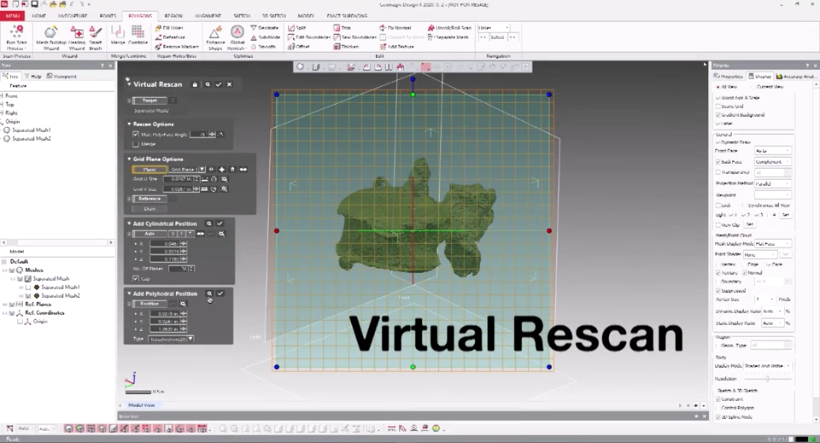Open the SKETCH ribbon tab
Viewport: 820px width, 443px height.
(241, 16)
